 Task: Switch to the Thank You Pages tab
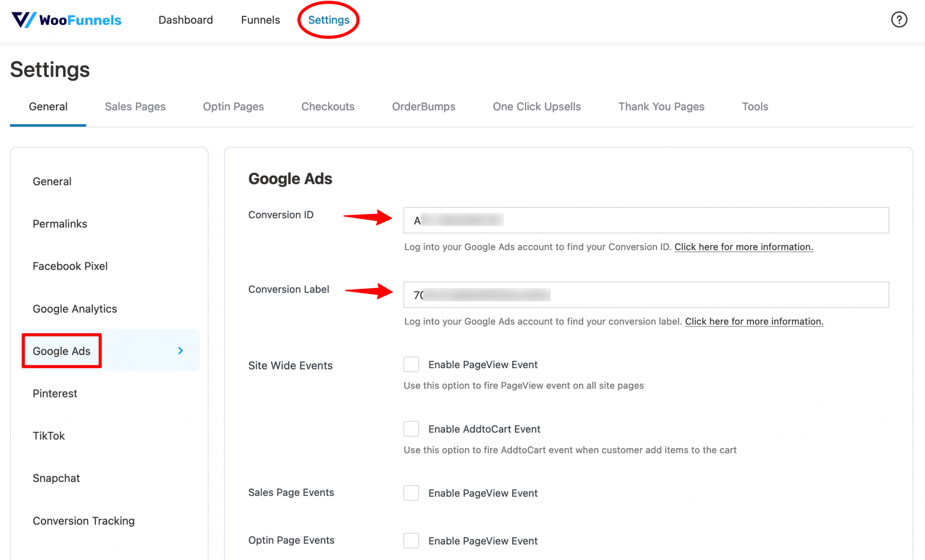tap(661, 107)
